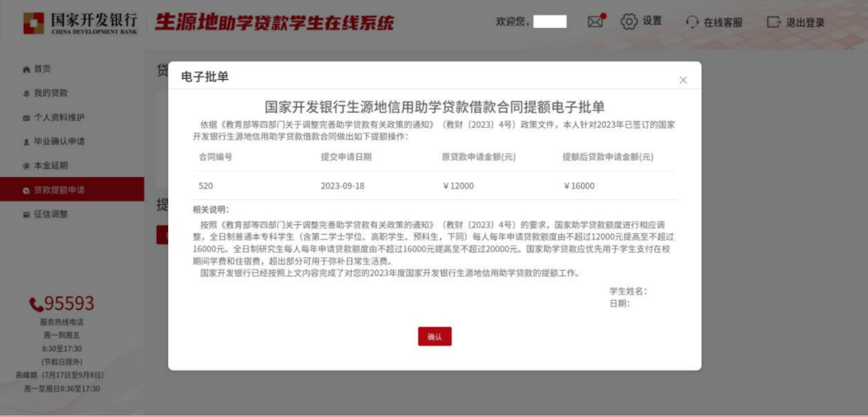Image resolution: width=868 pixels, height=417 pixels.
Task: Click the icon beside 征信调整
Action: (x=27, y=215)
